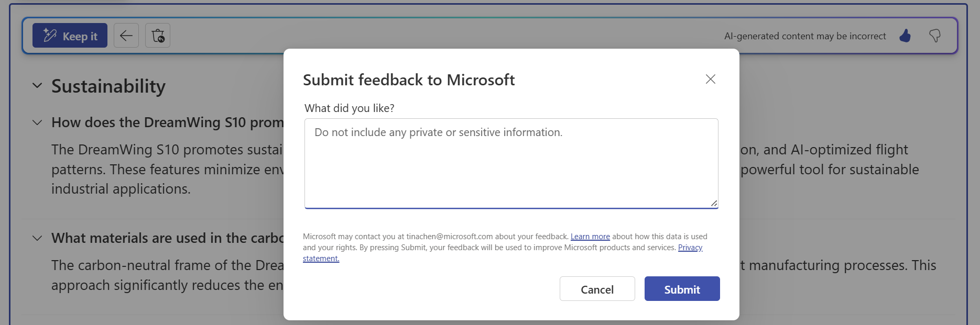Click the 'What did you like?' label
980x325 pixels.
(350, 108)
